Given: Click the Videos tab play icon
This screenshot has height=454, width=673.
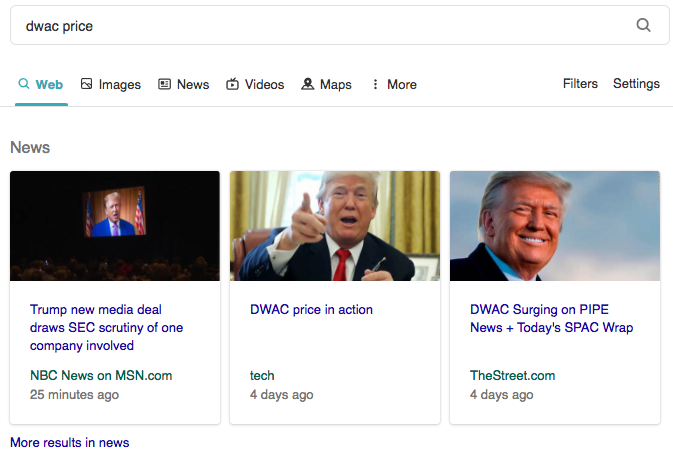Looking at the screenshot, I should click(x=233, y=85).
